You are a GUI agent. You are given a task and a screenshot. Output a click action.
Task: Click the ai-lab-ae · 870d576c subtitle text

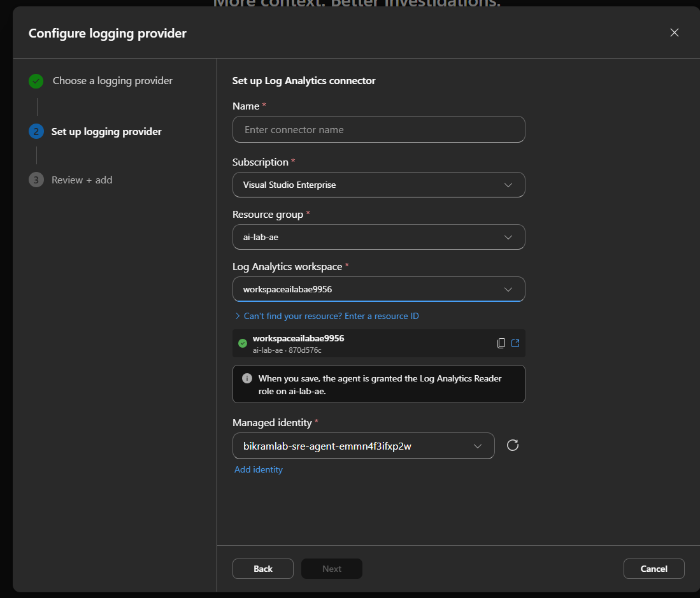287,350
